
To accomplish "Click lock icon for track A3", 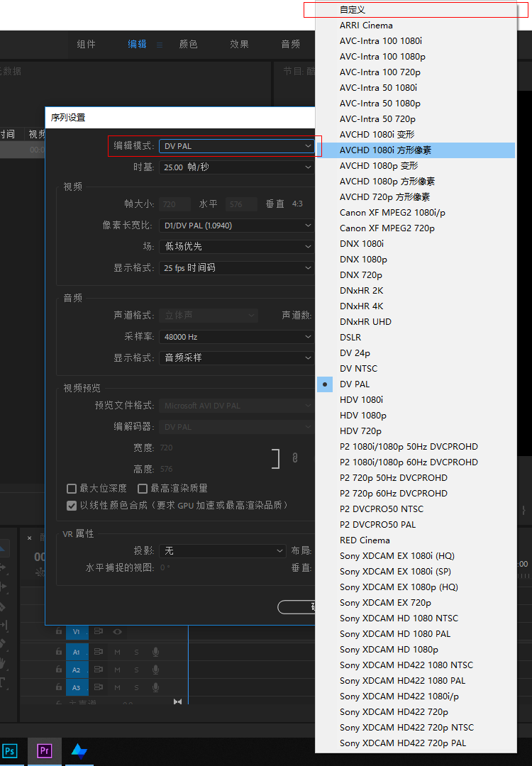I will tap(59, 687).
